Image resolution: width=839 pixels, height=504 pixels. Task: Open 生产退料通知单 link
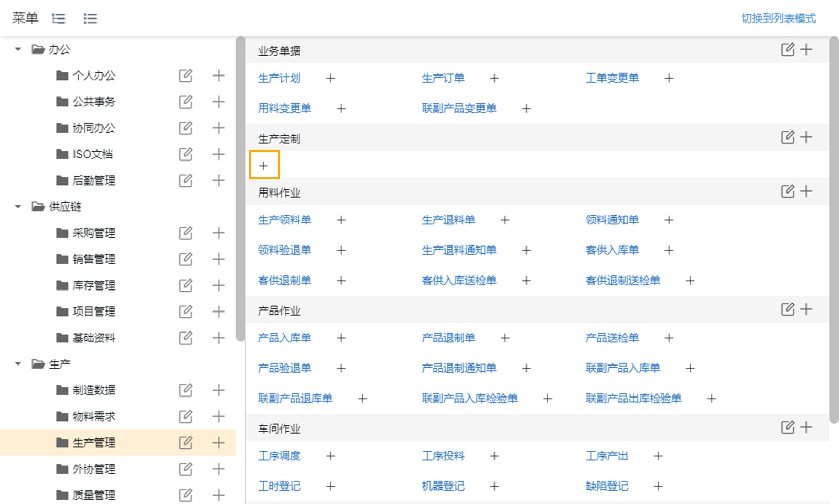(459, 250)
